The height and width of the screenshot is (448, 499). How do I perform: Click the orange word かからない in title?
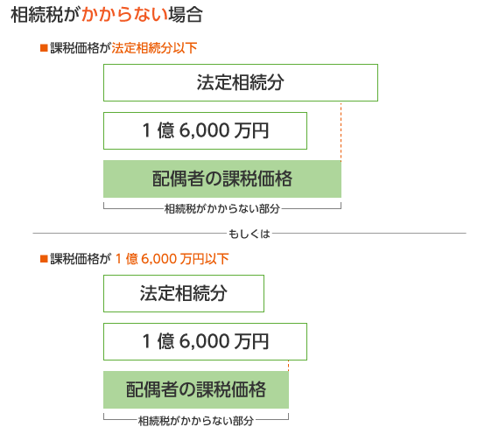[x=124, y=15]
